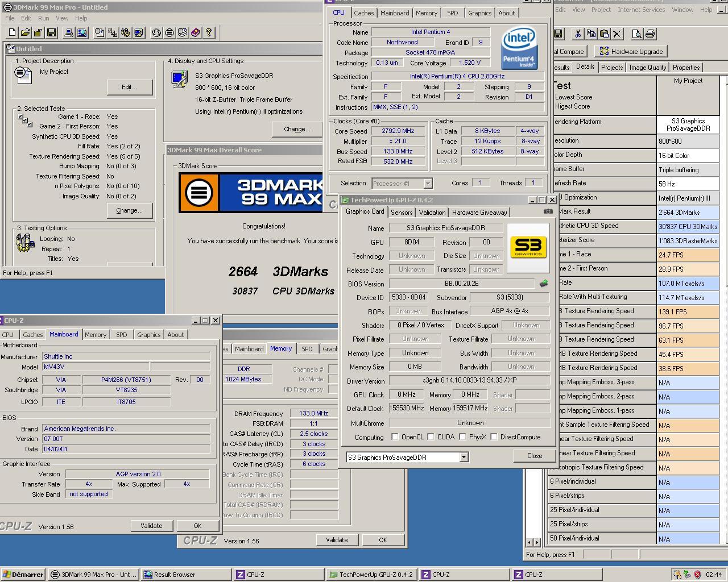The height and width of the screenshot is (582, 728).
Task: Click the red shield tray icon
Action: [697, 575]
